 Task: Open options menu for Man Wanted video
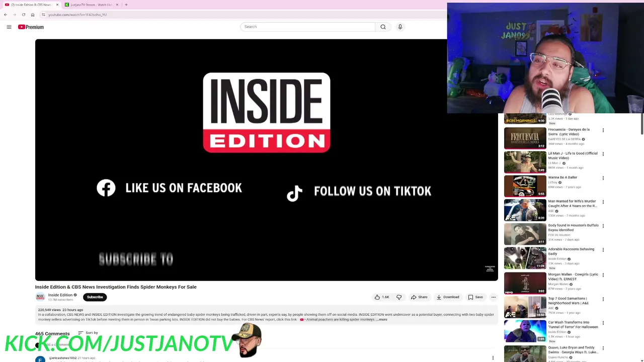[603, 202]
